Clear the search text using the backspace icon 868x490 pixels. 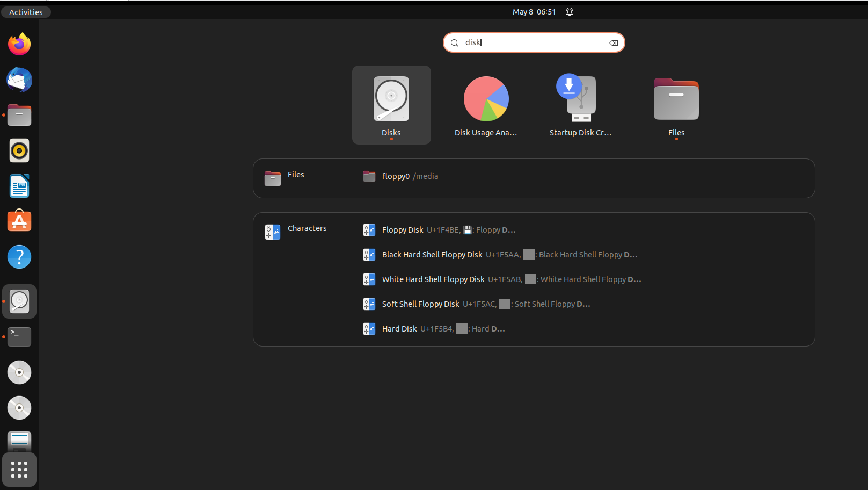tap(613, 42)
